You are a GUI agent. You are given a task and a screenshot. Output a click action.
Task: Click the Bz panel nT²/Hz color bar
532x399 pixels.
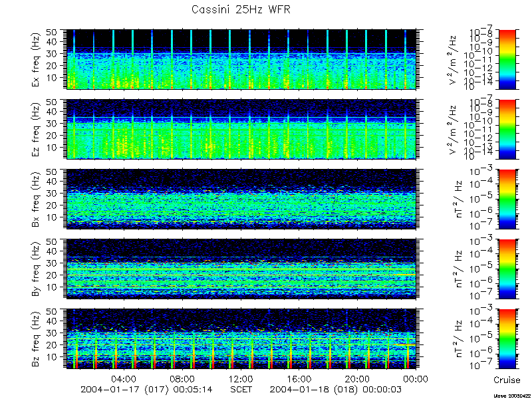pyautogui.click(x=507, y=338)
